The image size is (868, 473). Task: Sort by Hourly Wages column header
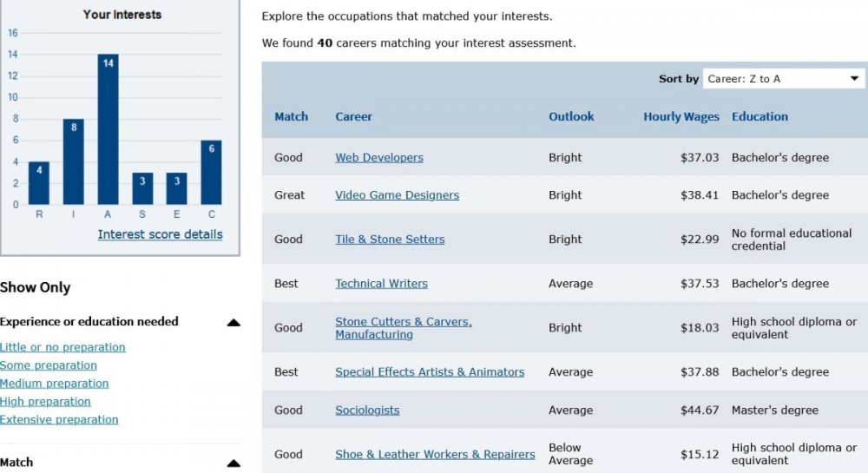pos(681,116)
